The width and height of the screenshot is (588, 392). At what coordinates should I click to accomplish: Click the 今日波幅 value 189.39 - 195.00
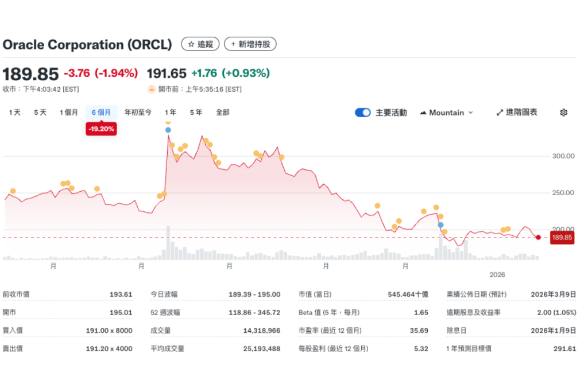click(x=254, y=294)
